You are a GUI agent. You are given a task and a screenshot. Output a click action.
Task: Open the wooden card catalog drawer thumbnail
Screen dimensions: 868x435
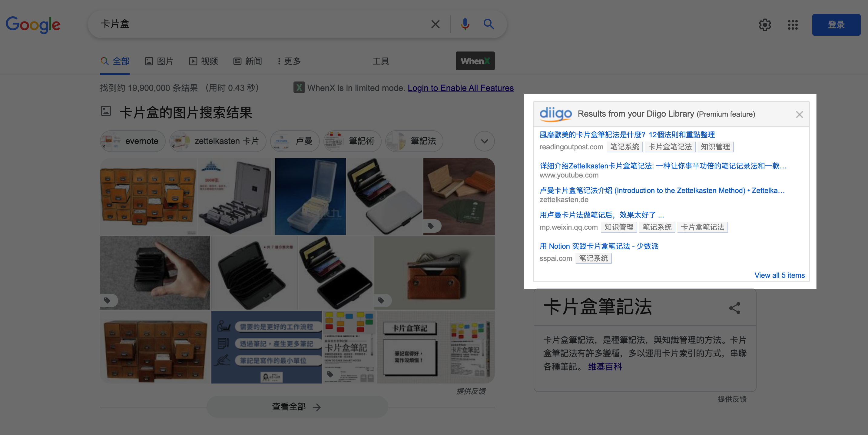[x=148, y=196]
